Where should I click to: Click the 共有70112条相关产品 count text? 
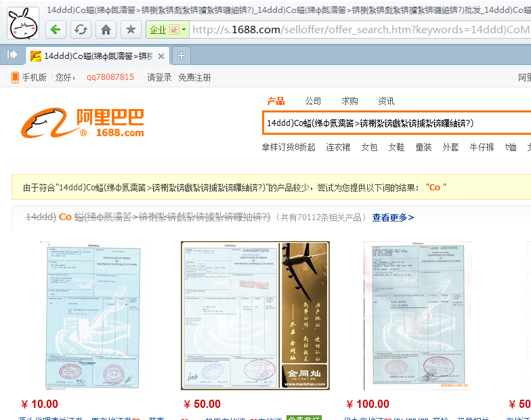(321, 217)
